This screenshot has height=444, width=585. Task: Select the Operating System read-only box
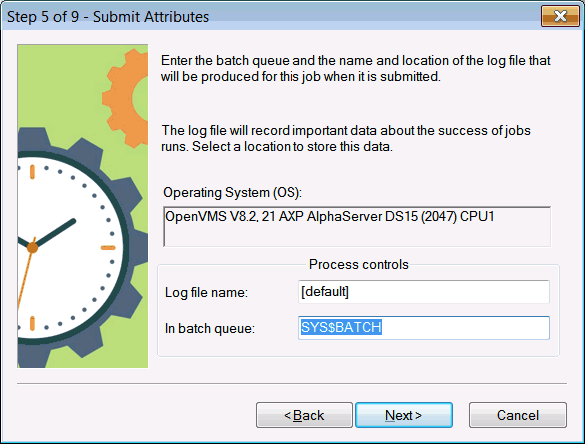point(357,226)
